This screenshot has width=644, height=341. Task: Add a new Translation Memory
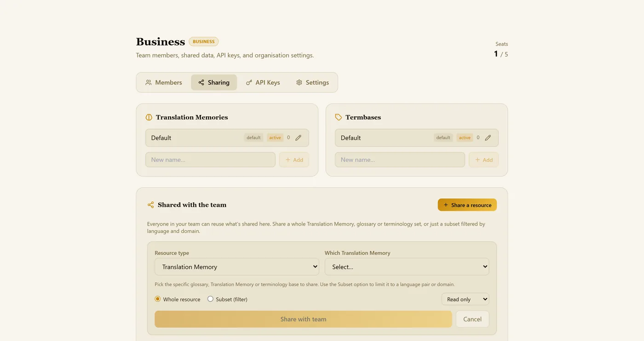click(x=294, y=160)
